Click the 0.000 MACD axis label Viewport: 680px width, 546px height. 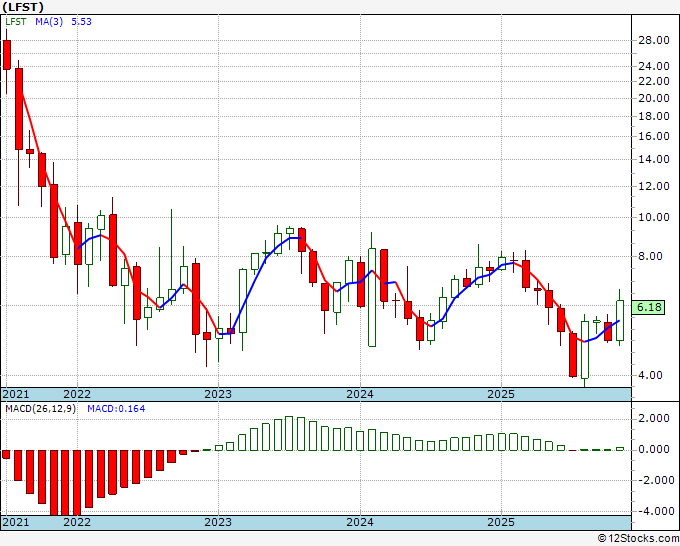point(654,449)
